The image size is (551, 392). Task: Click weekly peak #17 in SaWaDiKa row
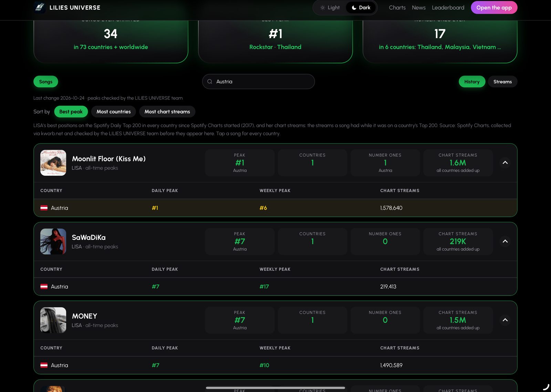coord(264,287)
